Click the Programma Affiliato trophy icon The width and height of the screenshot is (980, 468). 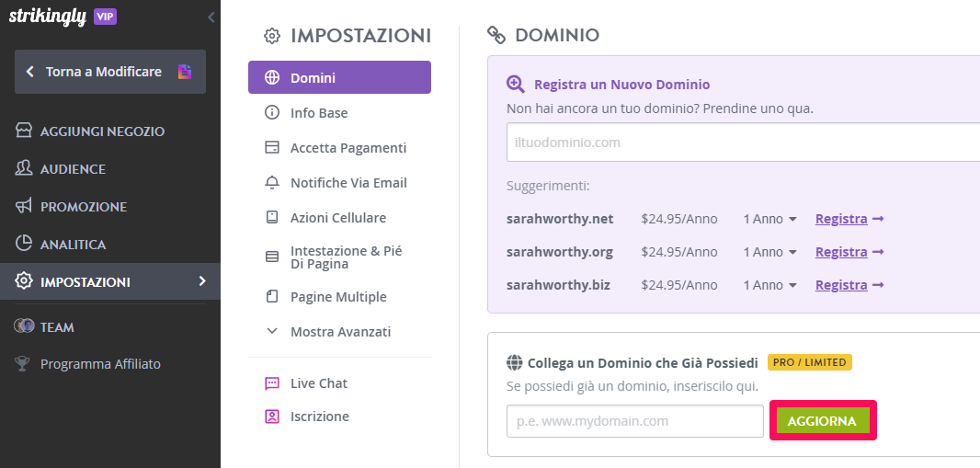click(23, 364)
